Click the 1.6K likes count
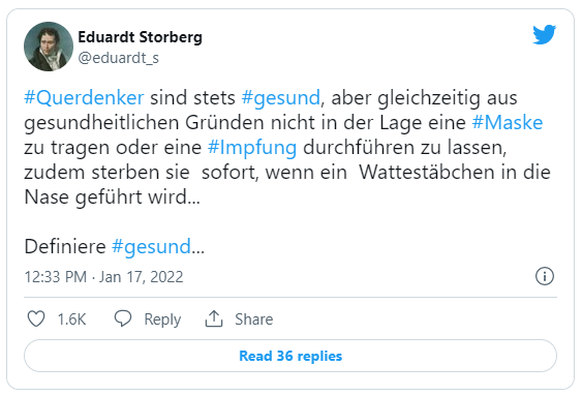The image size is (582, 396). (x=72, y=319)
